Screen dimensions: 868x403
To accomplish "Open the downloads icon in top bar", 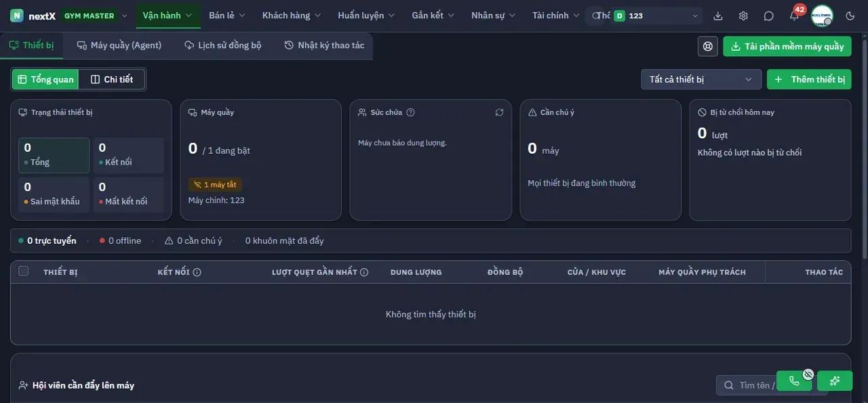I will [x=718, y=16].
